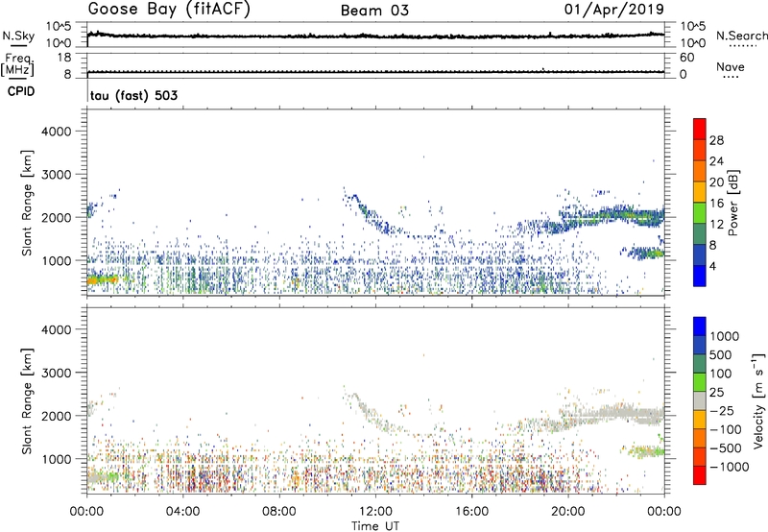Click the "500" label on the velocity colorbar
This screenshot has width=768, height=532.
721,355
